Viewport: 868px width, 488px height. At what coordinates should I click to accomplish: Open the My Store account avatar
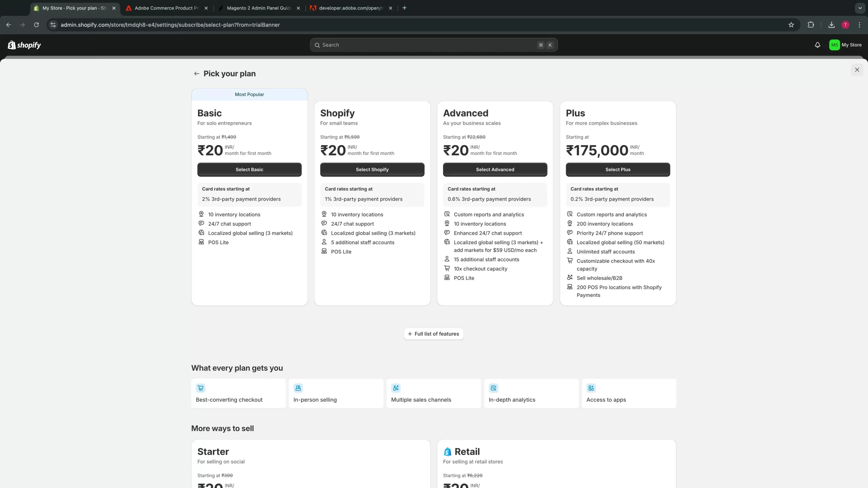834,45
